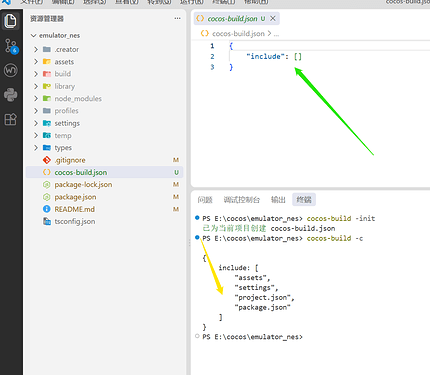This screenshot has width=430, height=375.
Task: Expand the build folder
Action: point(36,74)
